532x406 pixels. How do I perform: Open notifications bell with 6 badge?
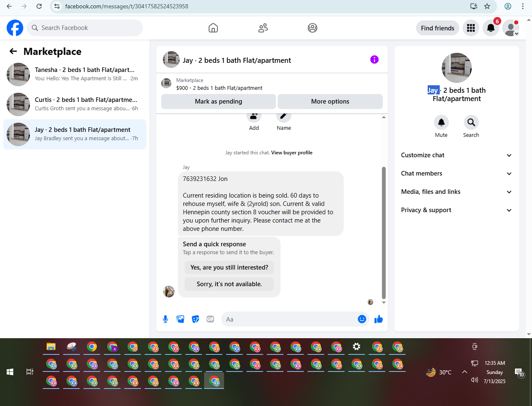click(491, 28)
